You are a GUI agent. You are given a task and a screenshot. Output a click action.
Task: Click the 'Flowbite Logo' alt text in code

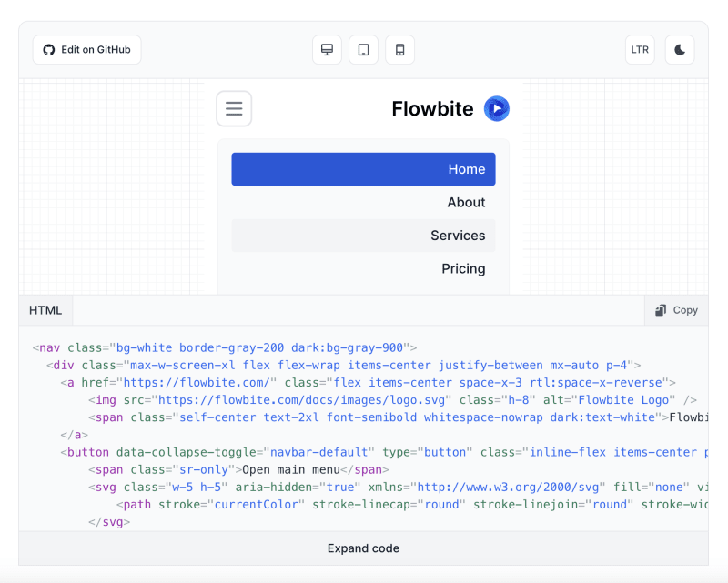coord(623,400)
